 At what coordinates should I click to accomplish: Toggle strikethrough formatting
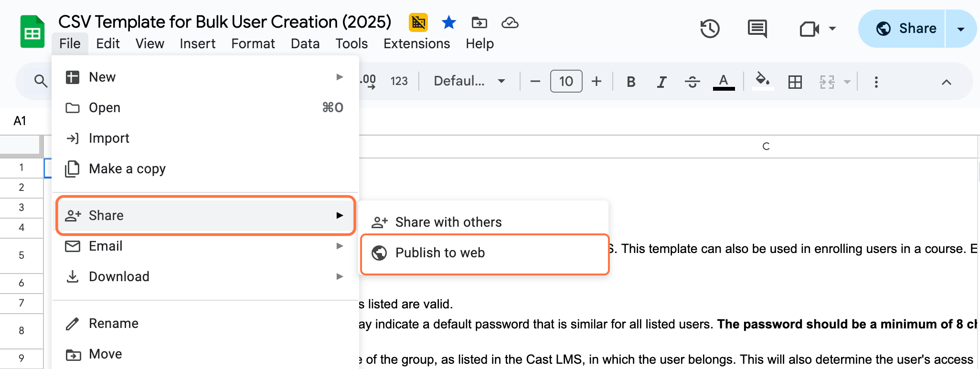pyautogui.click(x=692, y=82)
